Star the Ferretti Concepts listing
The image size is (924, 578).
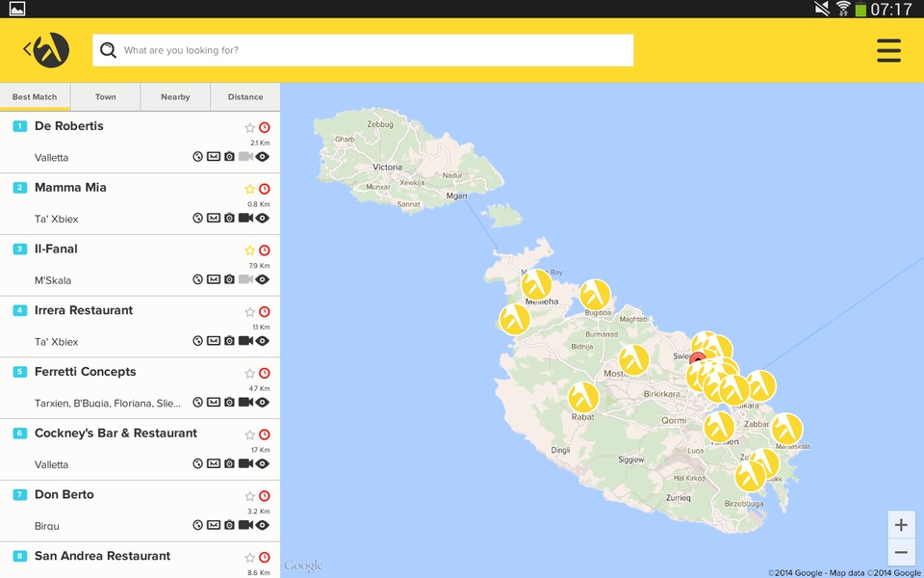coord(250,373)
